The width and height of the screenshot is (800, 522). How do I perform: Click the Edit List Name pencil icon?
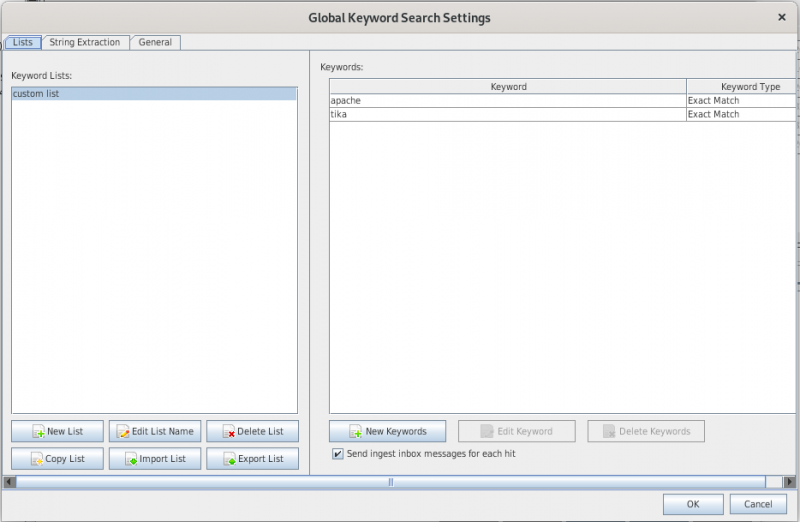pyautogui.click(x=123, y=432)
